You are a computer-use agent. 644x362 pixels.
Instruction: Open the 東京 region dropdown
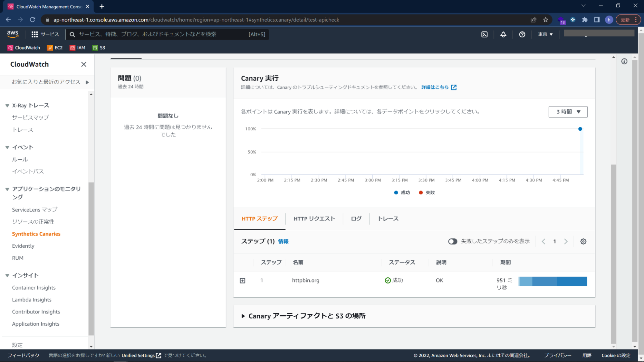click(x=545, y=34)
